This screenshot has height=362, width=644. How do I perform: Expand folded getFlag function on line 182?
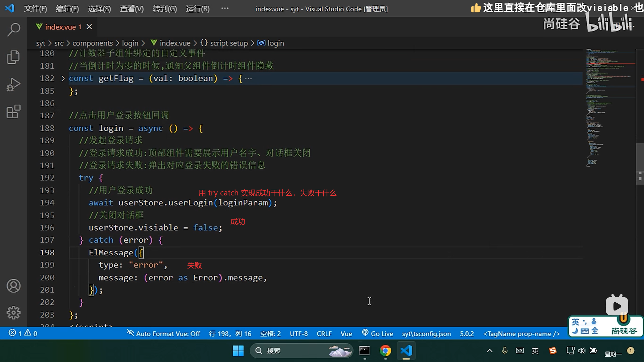pos(63,78)
